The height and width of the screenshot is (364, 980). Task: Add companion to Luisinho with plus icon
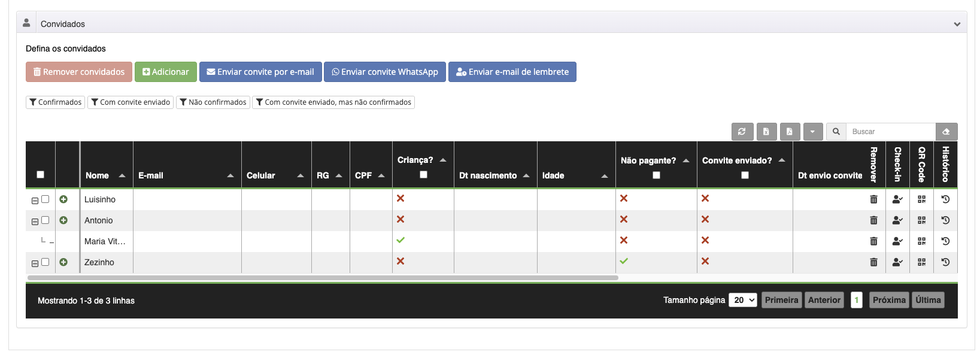pos(63,199)
